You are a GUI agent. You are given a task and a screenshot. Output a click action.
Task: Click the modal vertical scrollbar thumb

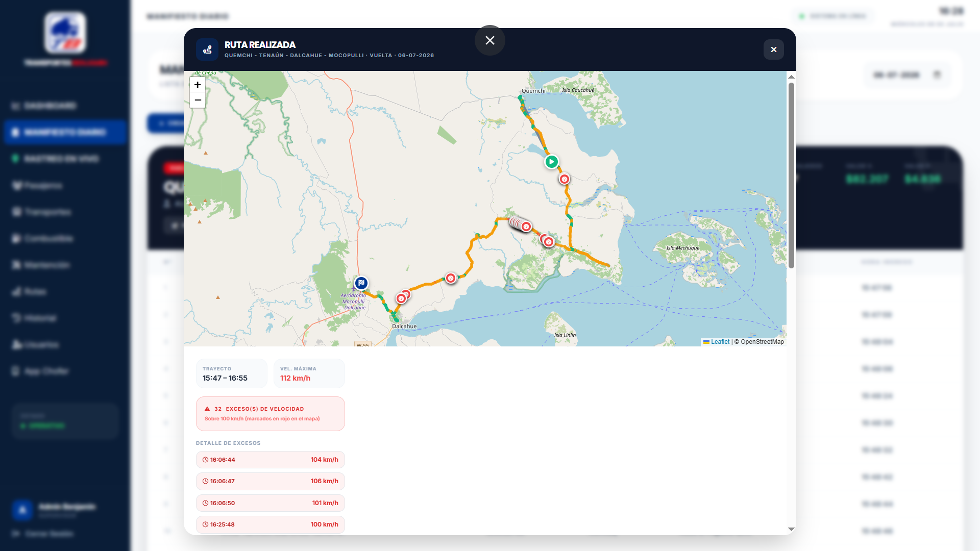coord(791,175)
